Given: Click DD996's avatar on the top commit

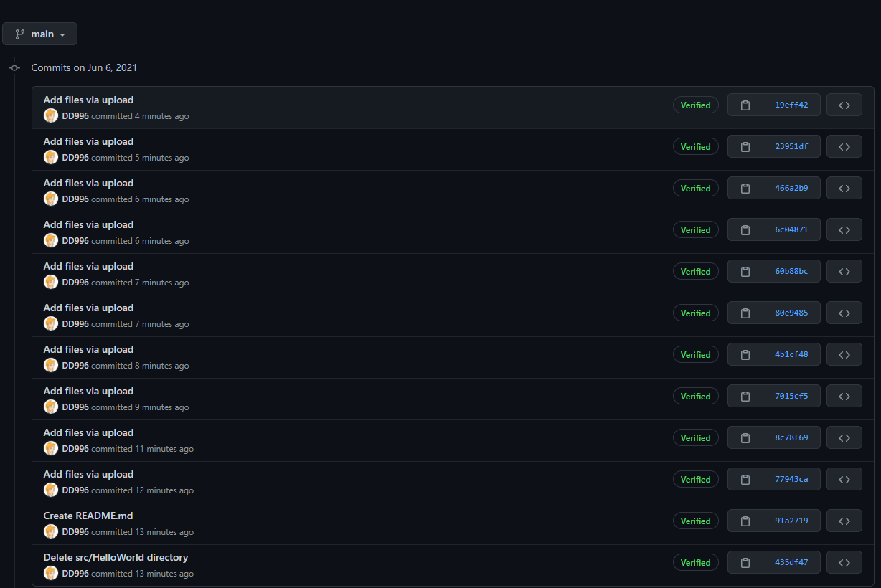Looking at the screenshot, I should [51, 115].
